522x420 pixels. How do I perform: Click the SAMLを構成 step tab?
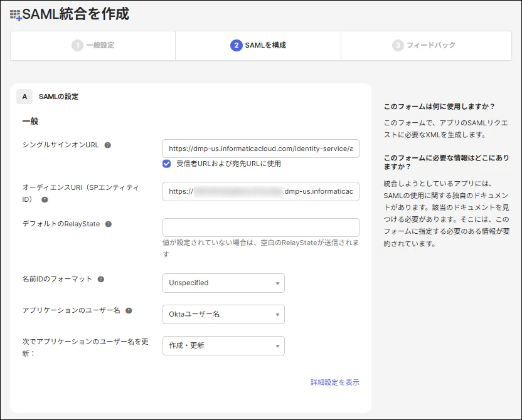pyautogui.click(x=258, y=46)
